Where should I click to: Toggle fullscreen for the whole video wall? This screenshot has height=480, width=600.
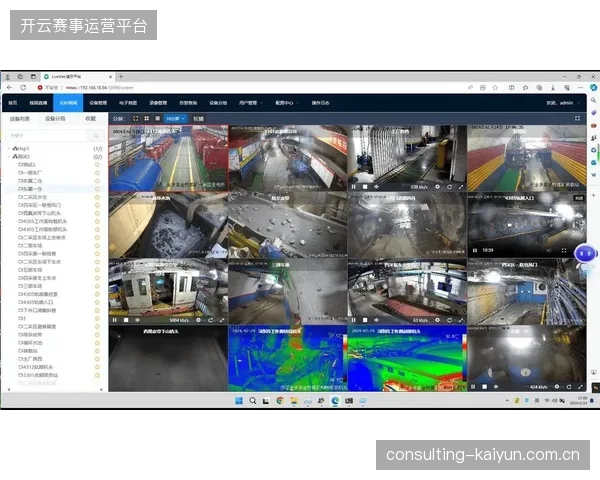click(577, 119)
